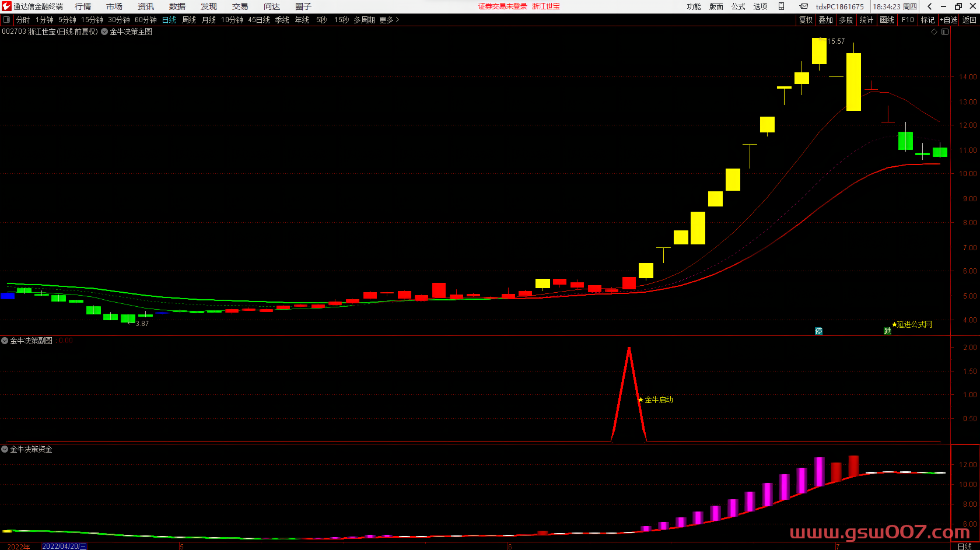
Task: Open the 功能 menu
Action: pyautogui.click(x=694, y=6)
